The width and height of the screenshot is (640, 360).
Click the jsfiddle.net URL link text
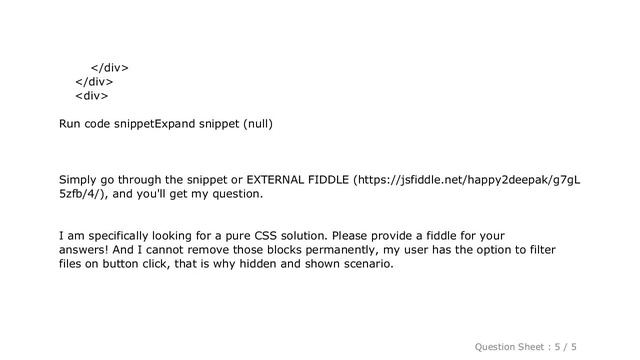tap(469, 180)
